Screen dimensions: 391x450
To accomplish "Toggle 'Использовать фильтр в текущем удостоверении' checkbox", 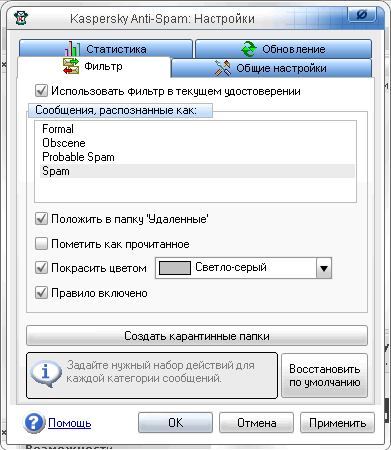I will point(41,91).
